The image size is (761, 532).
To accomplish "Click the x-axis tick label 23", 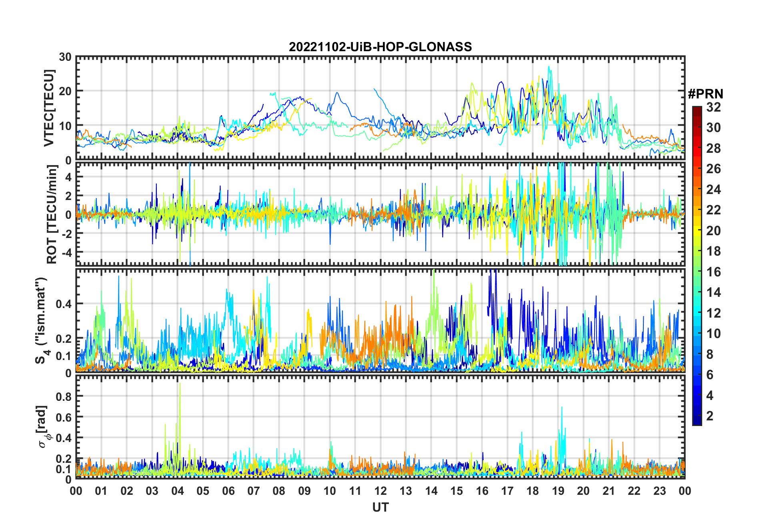I will pos(659,491).
